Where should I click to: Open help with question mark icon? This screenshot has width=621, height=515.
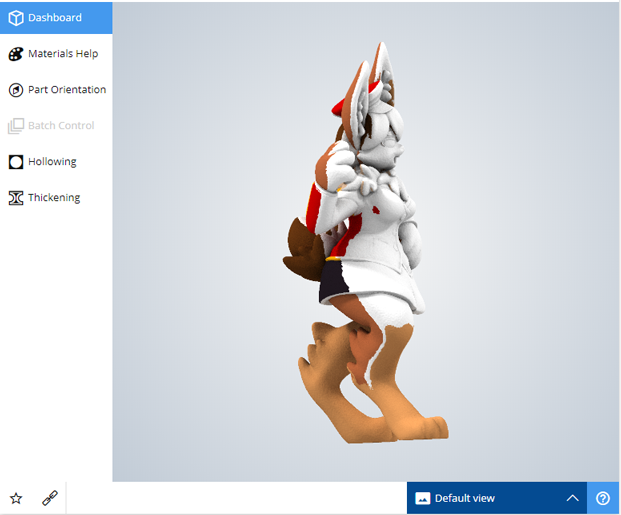click(x=603, y=498)
